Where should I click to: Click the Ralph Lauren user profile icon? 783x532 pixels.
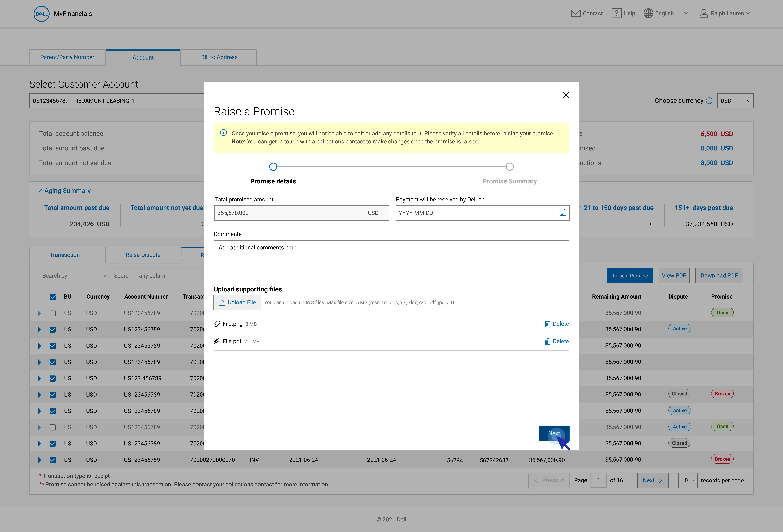click(x=704, y=13)
